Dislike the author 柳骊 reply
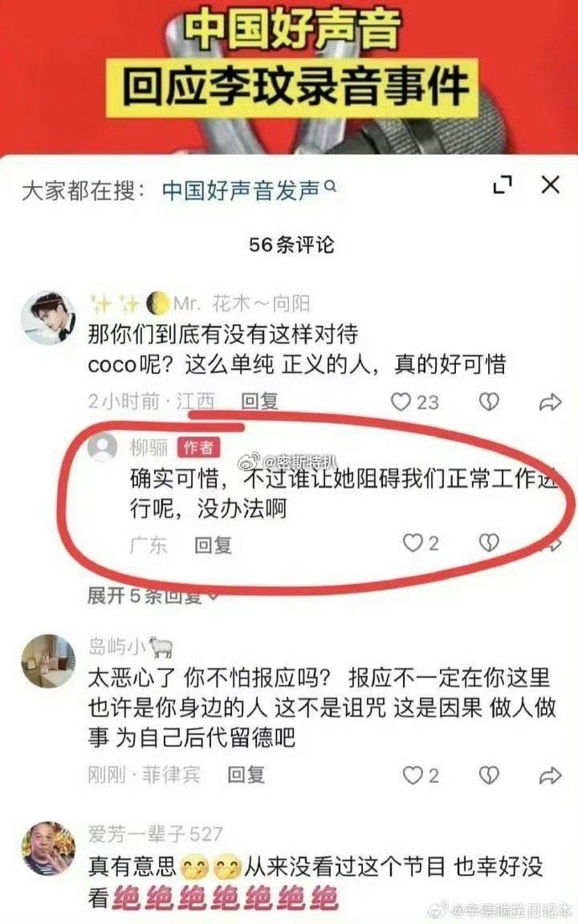 [x=488, y=543]
